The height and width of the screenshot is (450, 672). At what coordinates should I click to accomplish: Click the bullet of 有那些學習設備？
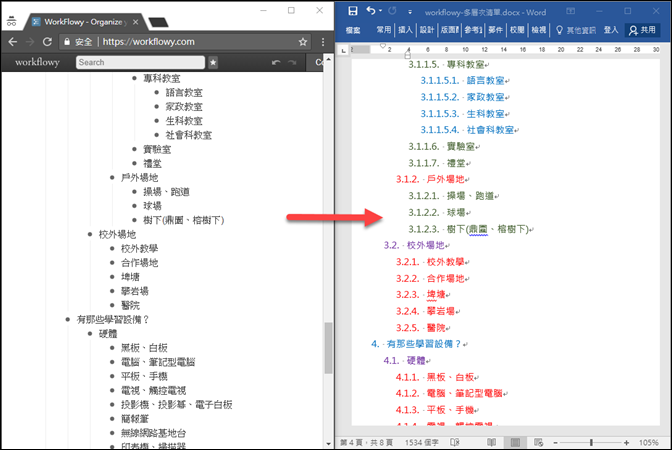pyautogui.click(x=67, y=319)
